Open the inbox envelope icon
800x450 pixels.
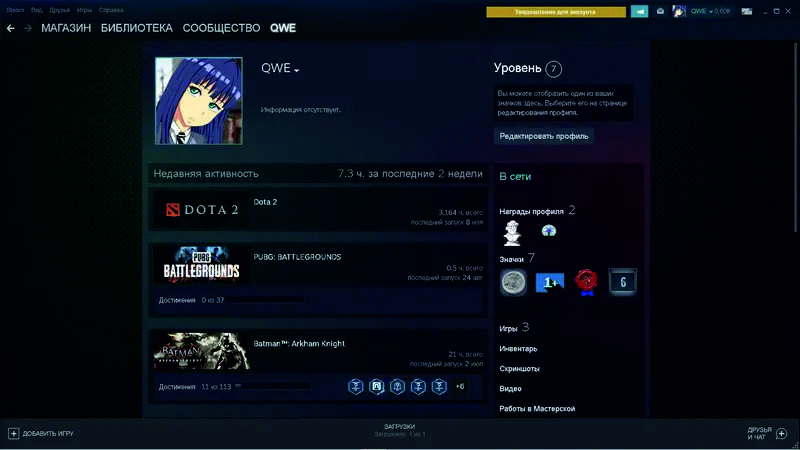pyautogui.click(x=660, y=11)
